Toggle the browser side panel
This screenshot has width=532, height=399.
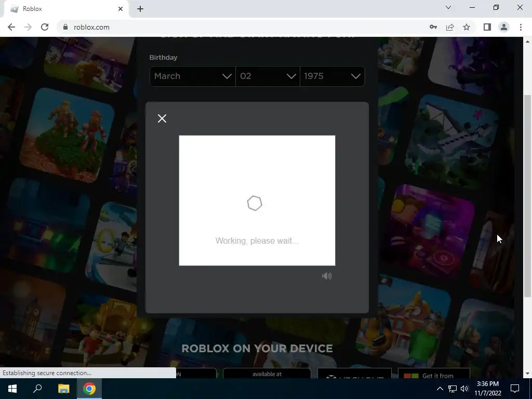(x=487, y=27)
